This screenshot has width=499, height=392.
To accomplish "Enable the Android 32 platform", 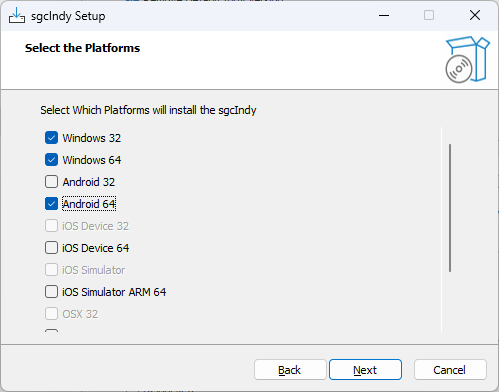I will tap(51, 182).
